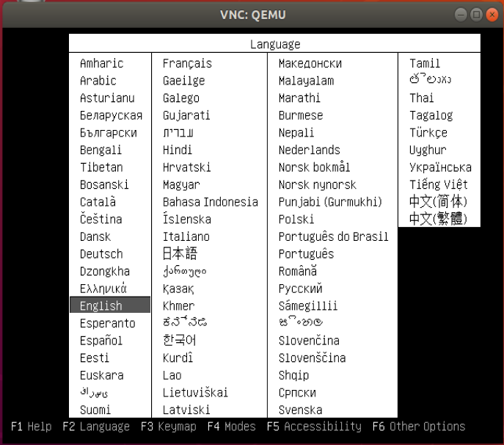This screenshot has height=445, width=504.
Task: Pick Malayalam language
Action: click(x=307, y=81)
